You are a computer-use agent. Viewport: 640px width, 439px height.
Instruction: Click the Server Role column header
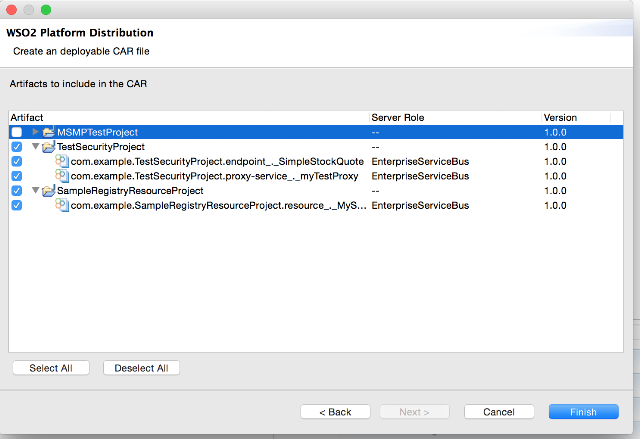click(x=456, y=118)
